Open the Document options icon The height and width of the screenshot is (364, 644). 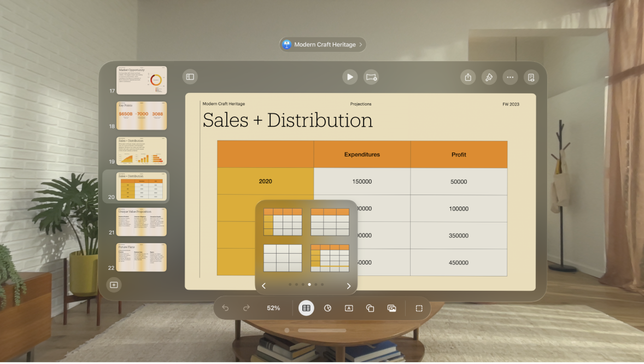[x=531, y=77]
